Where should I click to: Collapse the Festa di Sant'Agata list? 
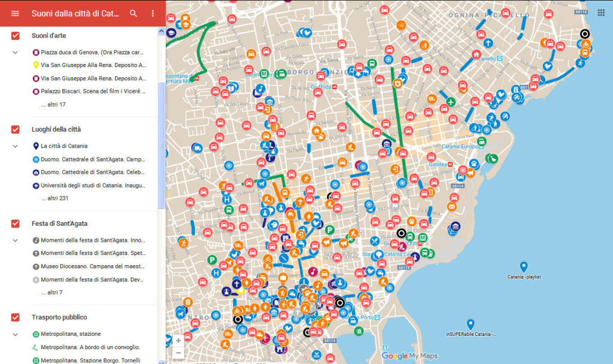[16, 240]
